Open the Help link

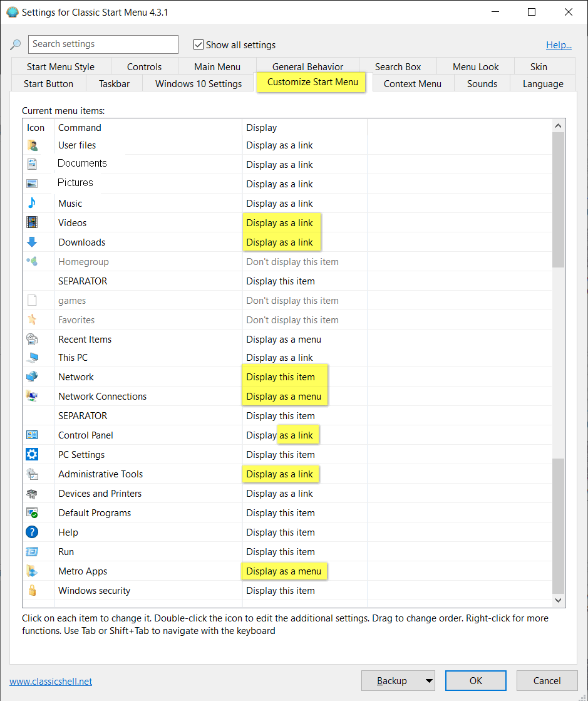click(559, 44)
